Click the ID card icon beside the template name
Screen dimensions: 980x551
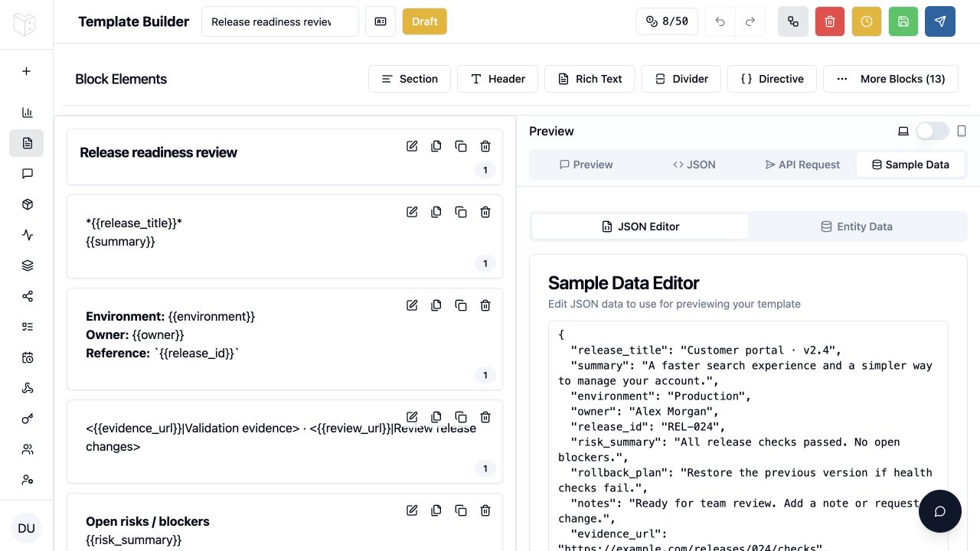[x=381, y=21]
